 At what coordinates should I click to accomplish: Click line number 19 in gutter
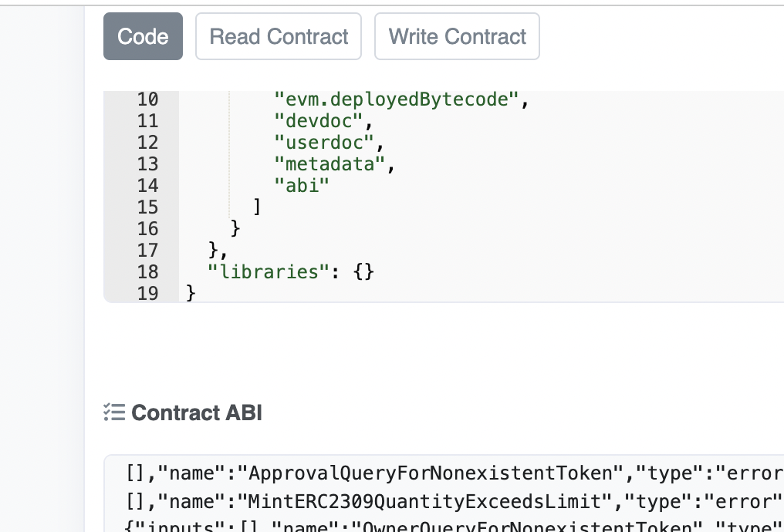point(147,294)
